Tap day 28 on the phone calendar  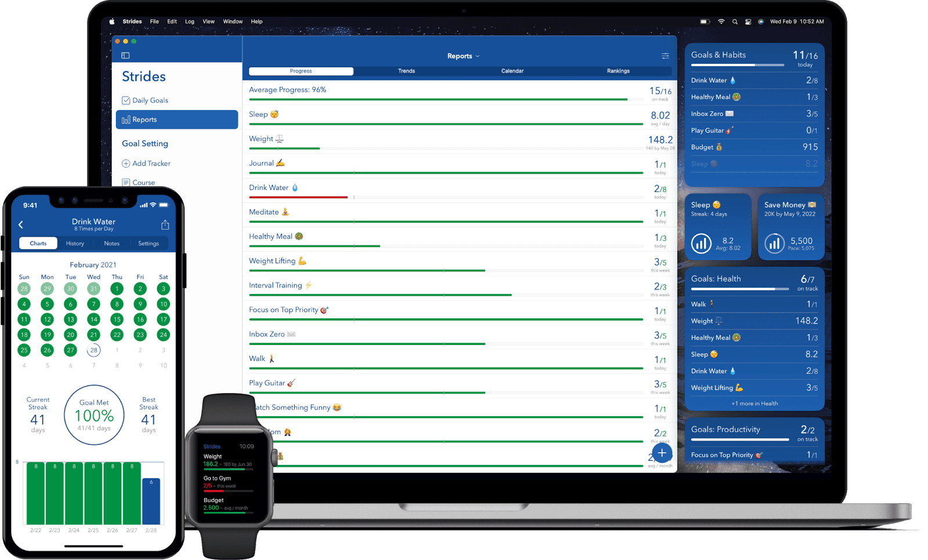click(x=93, y=350)
